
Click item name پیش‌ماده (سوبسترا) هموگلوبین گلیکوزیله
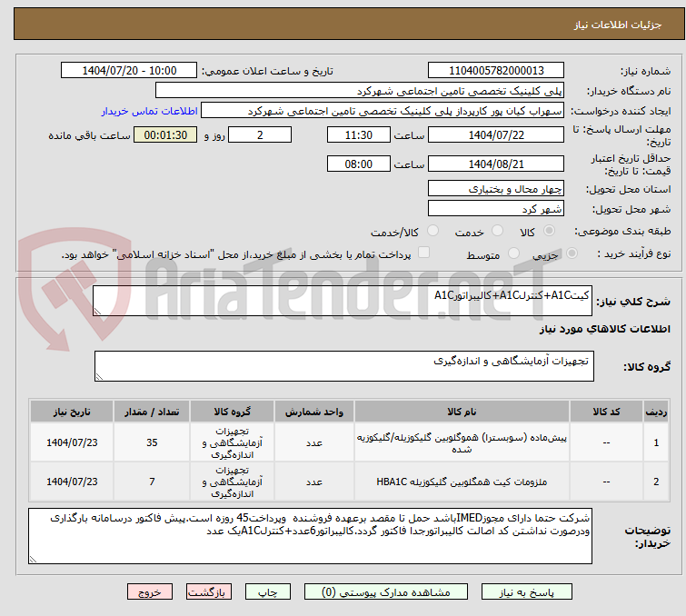(462, 442)
